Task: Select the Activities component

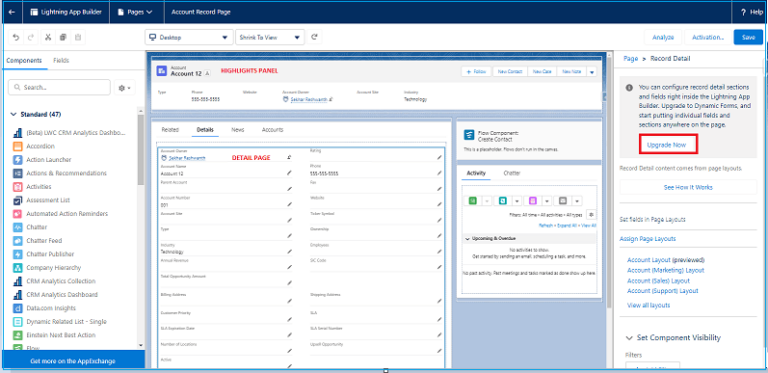Action: coord(32,186)
